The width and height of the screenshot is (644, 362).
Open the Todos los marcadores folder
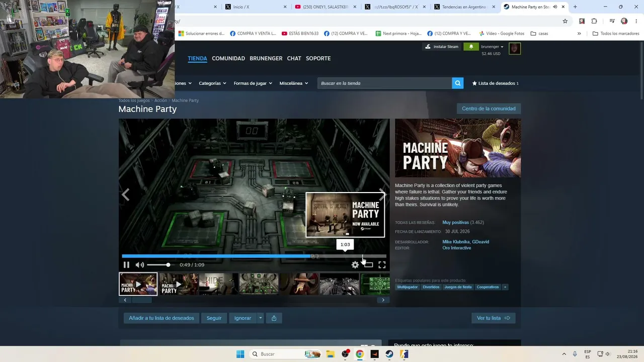[x=616, y=34]
